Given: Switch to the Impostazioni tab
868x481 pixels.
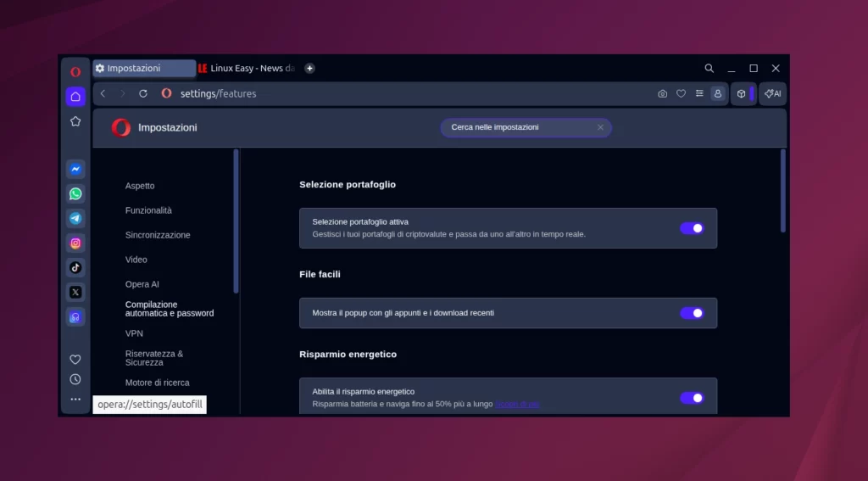Looking at the screenshot, I should tap(144, 68).
